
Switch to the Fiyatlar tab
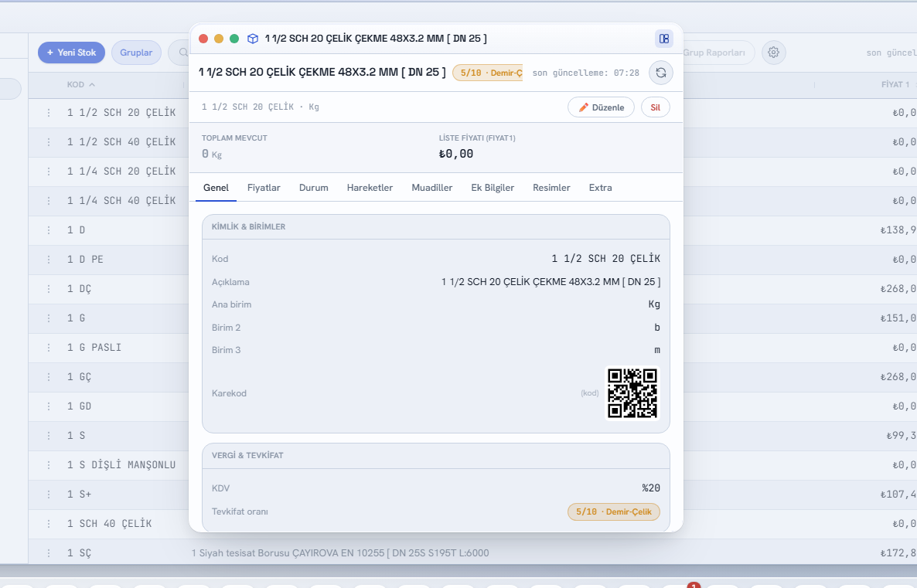click(x=264, y=188)
